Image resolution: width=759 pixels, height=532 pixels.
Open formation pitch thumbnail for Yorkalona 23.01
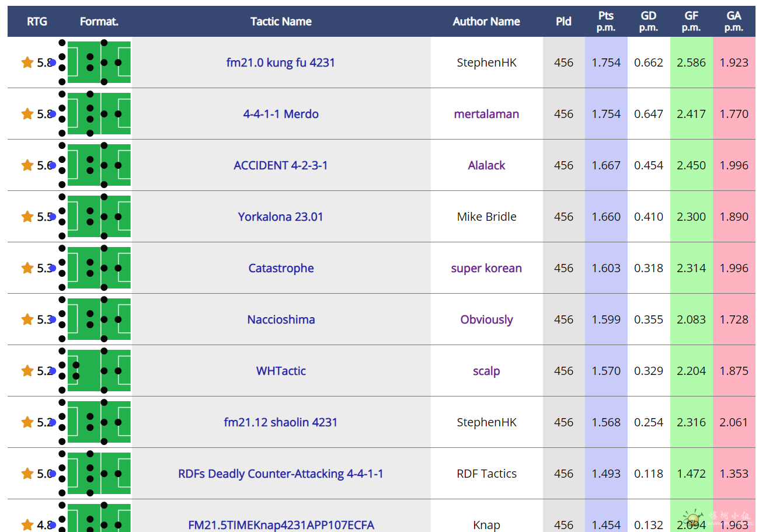point(99,217)
